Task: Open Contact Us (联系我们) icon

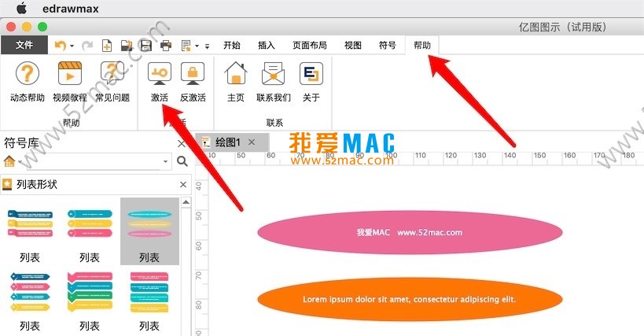Action: point(274,74)
